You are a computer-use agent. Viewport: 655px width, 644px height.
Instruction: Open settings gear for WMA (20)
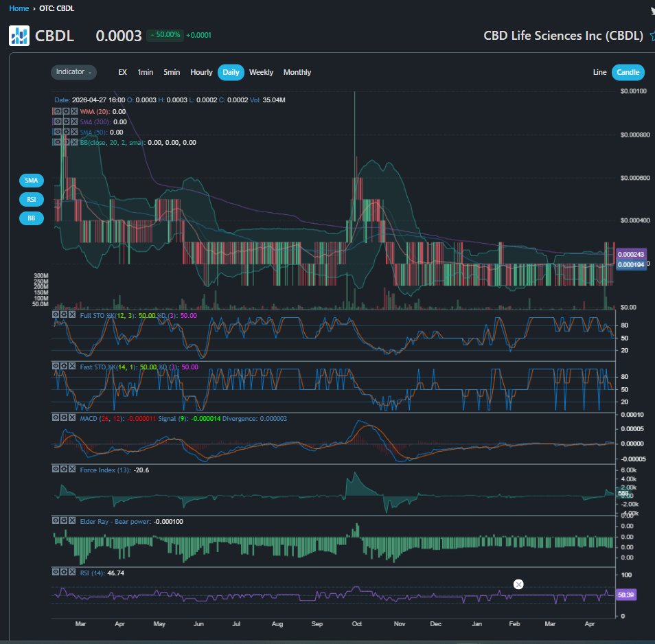tap(66, 111)
